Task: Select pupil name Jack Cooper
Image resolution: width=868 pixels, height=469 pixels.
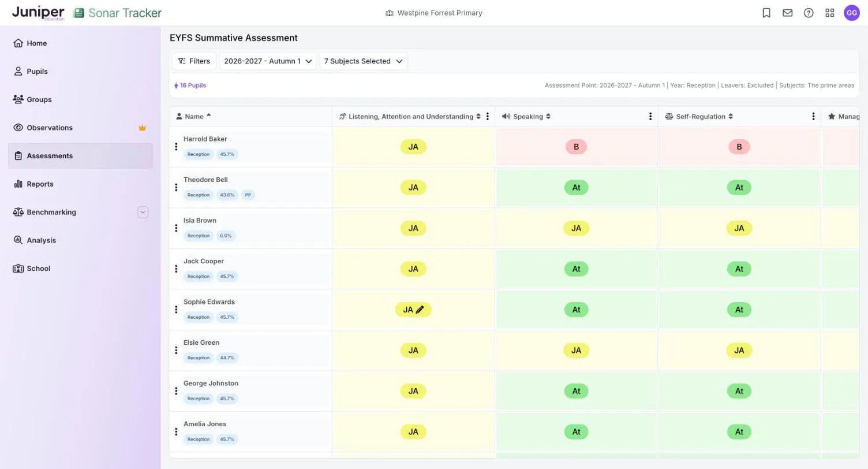Action: pyautogui.click(x=204, y=261)
